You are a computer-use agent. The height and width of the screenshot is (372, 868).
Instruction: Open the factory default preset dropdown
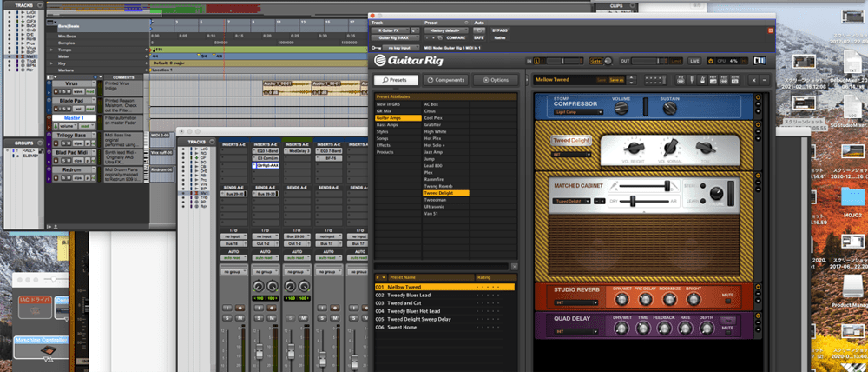[x=447, y=30]
